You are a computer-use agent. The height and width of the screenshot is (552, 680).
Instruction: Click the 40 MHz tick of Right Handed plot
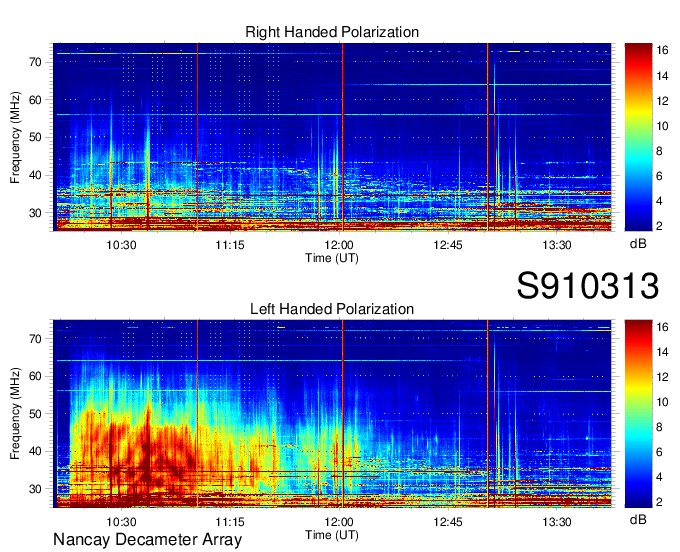click(x=36, y=176)
